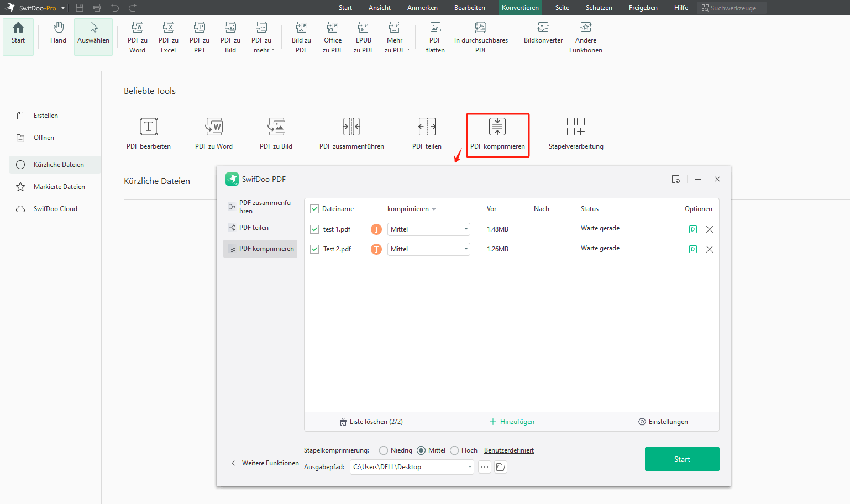
Task: Open compression level dropdown for test 1.pdf
Action: pos(429,229)
